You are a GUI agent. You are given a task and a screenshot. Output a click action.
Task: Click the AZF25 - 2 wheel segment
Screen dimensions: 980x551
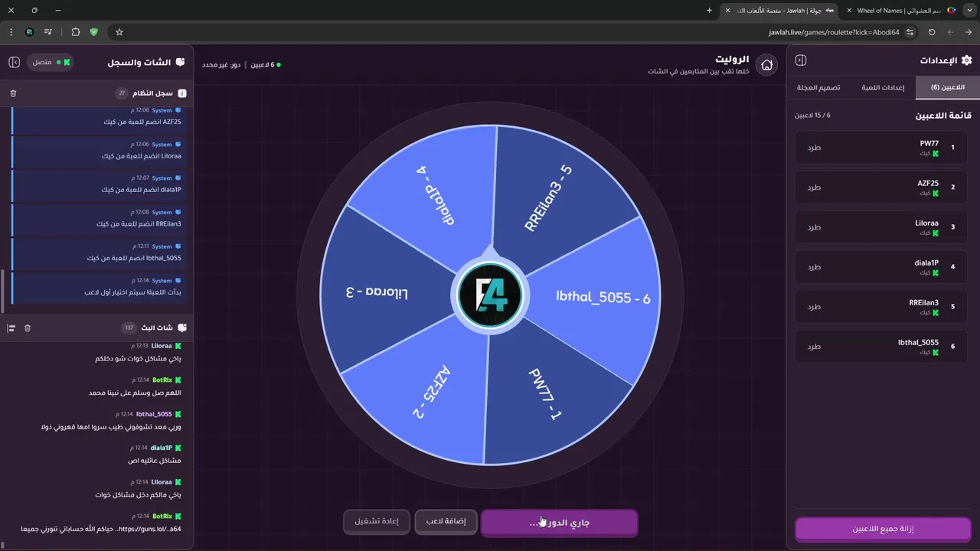coord(431,392)
